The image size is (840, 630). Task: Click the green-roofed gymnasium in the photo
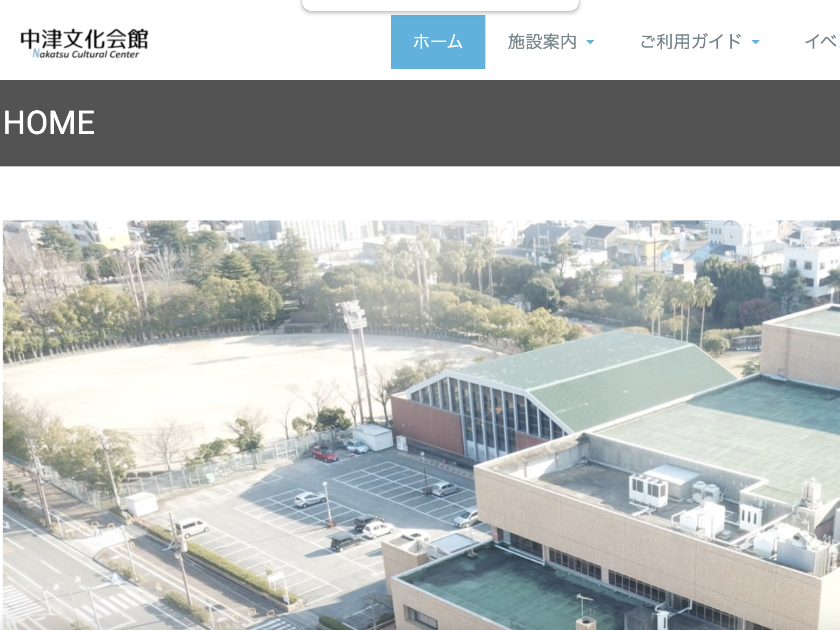pyautogui.click(x=562, y=394)
